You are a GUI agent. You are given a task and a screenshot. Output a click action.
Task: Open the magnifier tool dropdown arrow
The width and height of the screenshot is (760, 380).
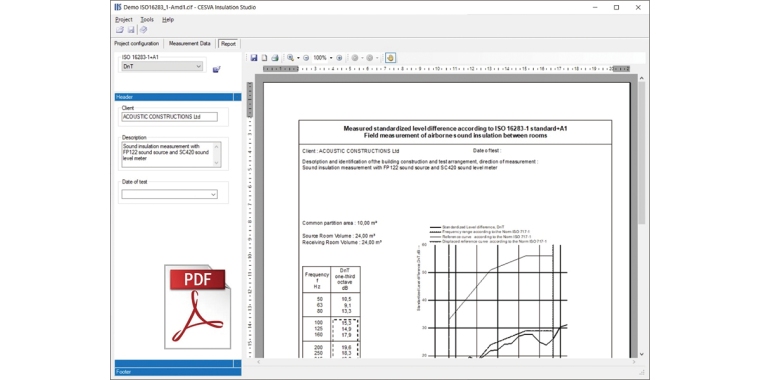(x=298, y=58)
